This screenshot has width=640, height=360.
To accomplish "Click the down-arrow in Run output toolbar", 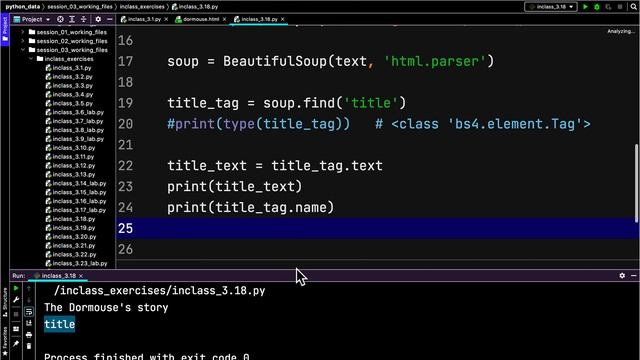I will [29, 300].
